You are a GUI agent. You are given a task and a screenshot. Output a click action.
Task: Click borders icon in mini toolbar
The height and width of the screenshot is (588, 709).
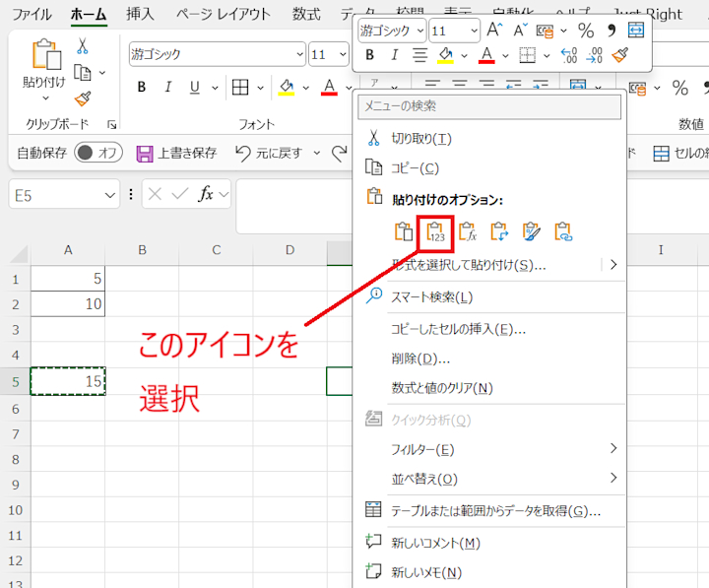click(527, 55)
